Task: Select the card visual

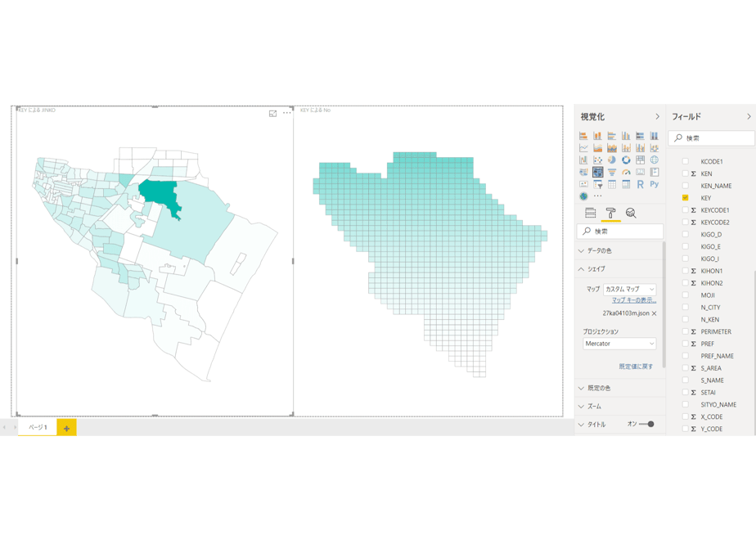Action: pos(641,172)
